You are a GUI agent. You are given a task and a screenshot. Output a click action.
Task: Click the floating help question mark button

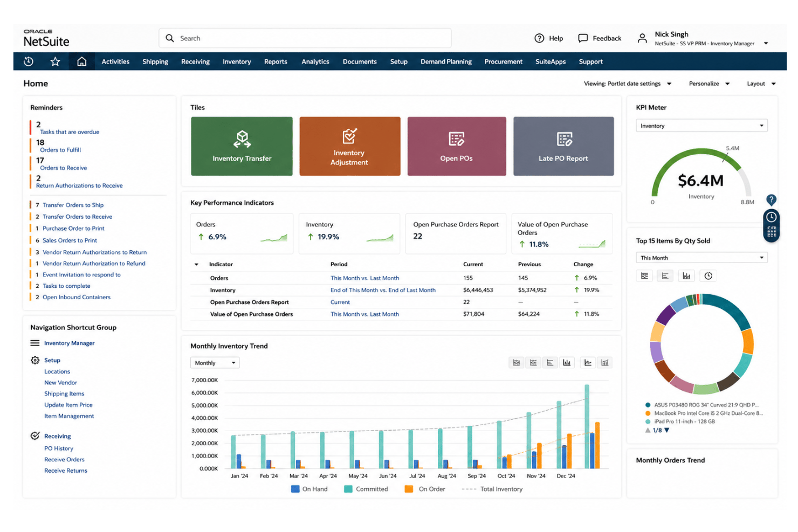(772, 199)
